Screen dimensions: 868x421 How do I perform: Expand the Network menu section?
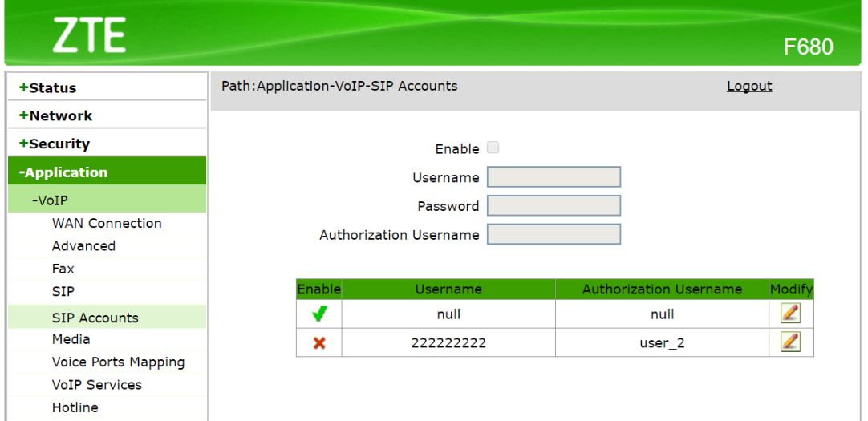[x=107, y=115]
